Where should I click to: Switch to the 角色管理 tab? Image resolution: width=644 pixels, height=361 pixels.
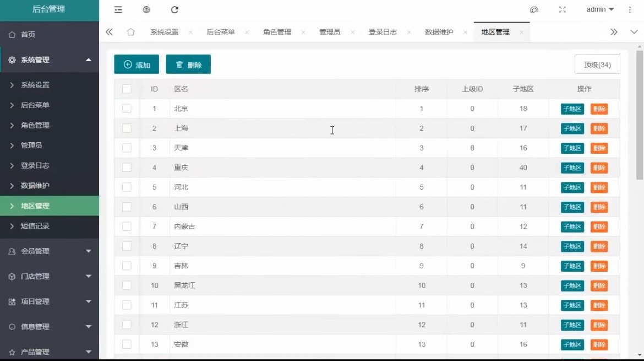tap(277, 32)
